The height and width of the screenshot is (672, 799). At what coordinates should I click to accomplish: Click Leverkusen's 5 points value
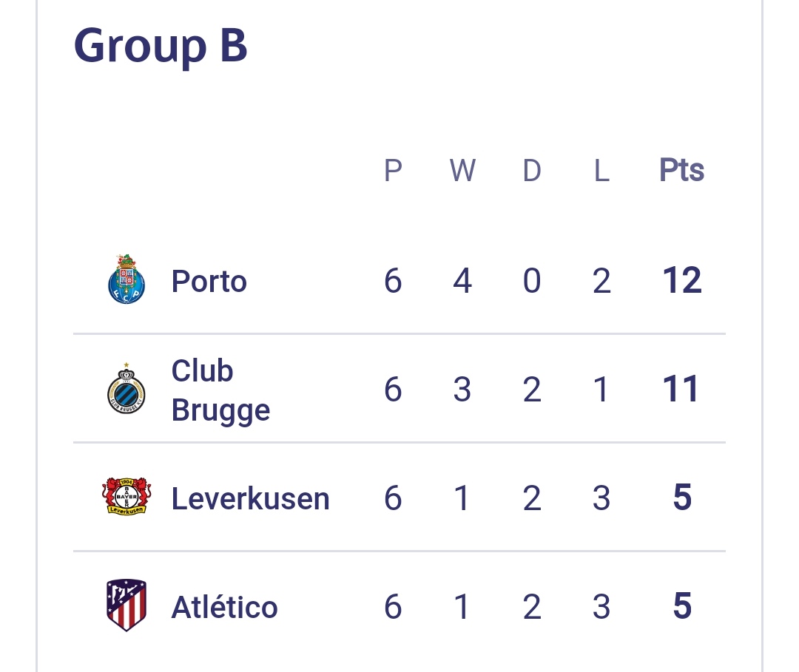(681, 498)
